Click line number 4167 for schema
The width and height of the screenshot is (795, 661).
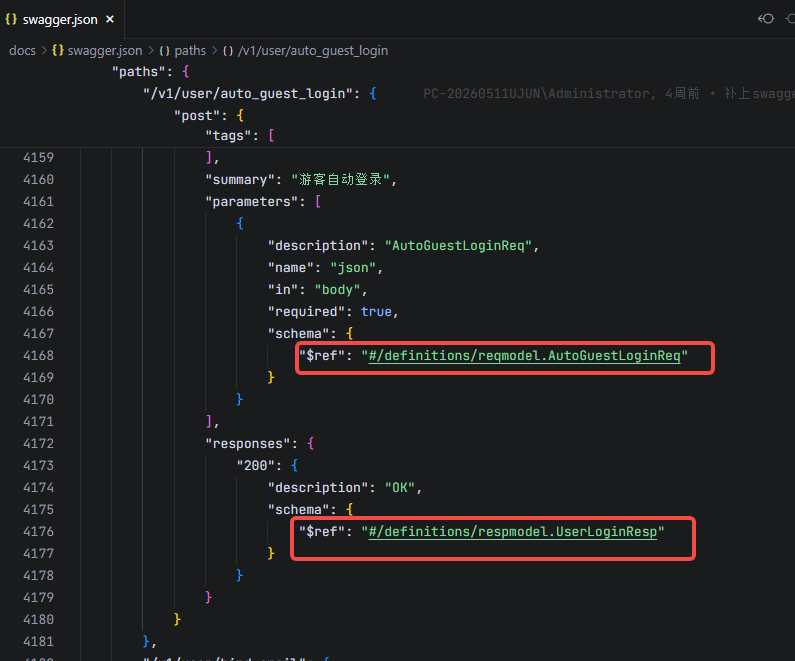39,334
